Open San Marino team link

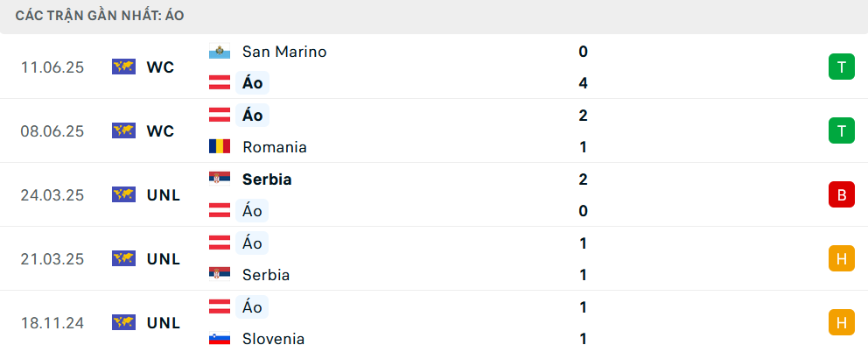click(x=284, y=52)
